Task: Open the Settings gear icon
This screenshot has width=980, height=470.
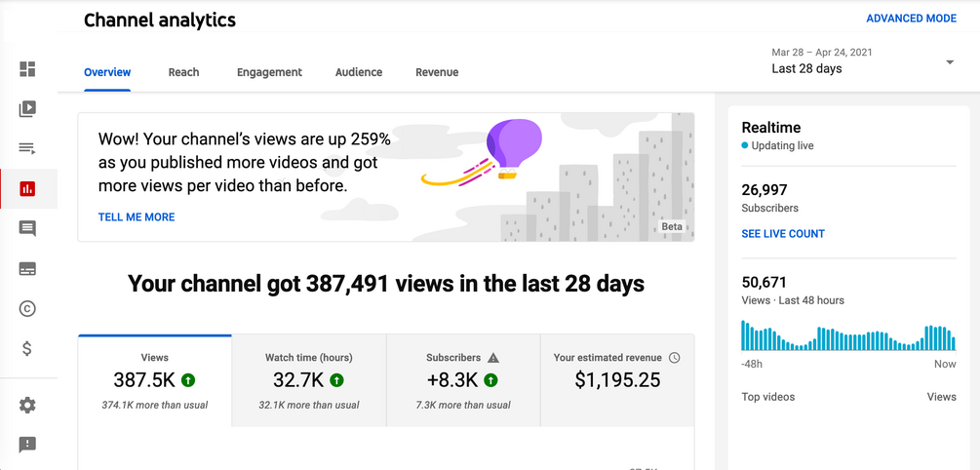Action: [x=27, y=406]
